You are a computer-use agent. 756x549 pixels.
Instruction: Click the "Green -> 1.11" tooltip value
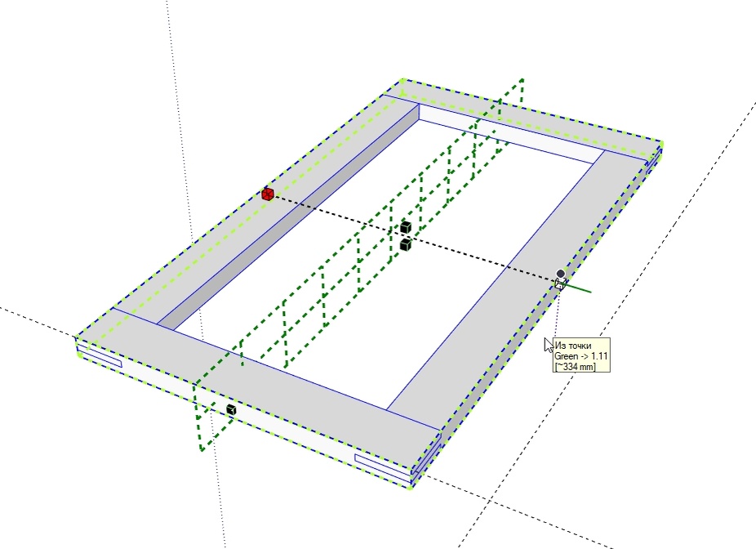(581, 356)
